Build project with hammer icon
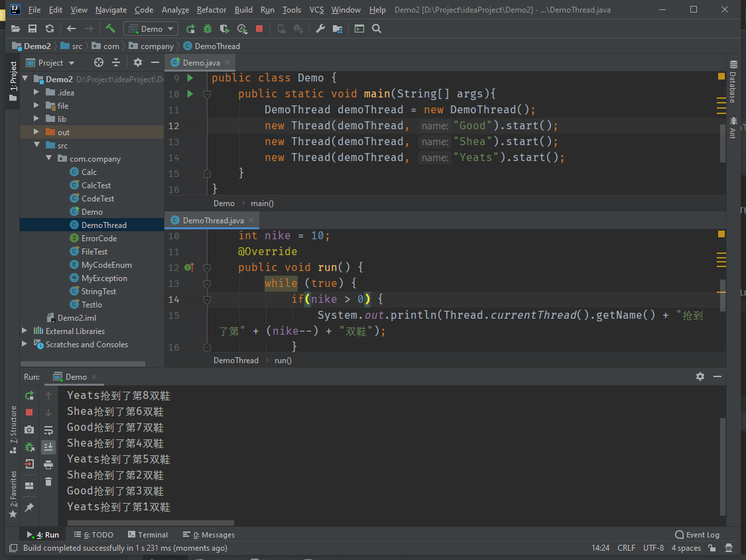This screenshot has height=560, width=746. [110, 29]
